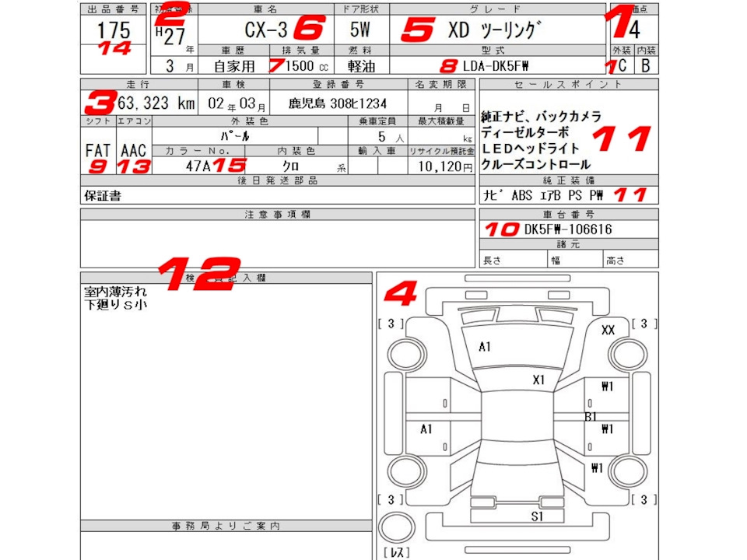Screen dimensions: 747x560
Task: Click the air conditioner code AAC
Action: (x=133, y=150)
